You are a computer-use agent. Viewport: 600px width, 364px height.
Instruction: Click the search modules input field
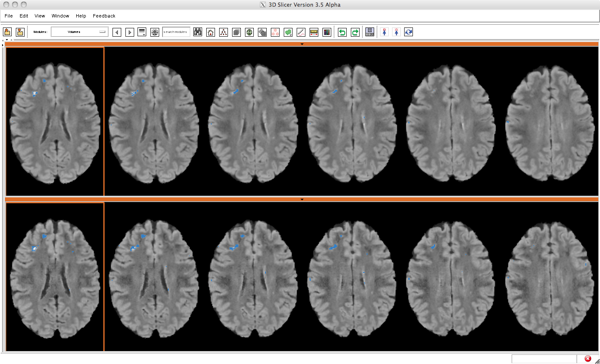point(176,32)
